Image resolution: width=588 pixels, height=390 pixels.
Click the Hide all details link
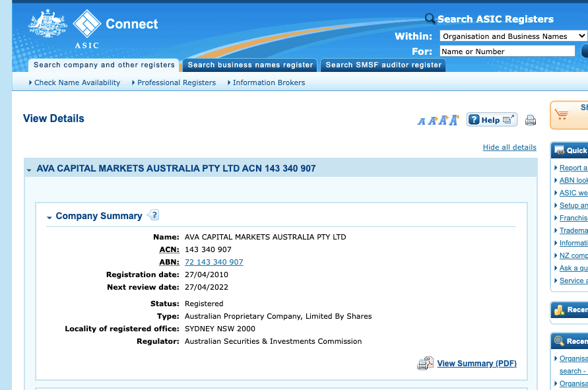[x=509, y=147]
